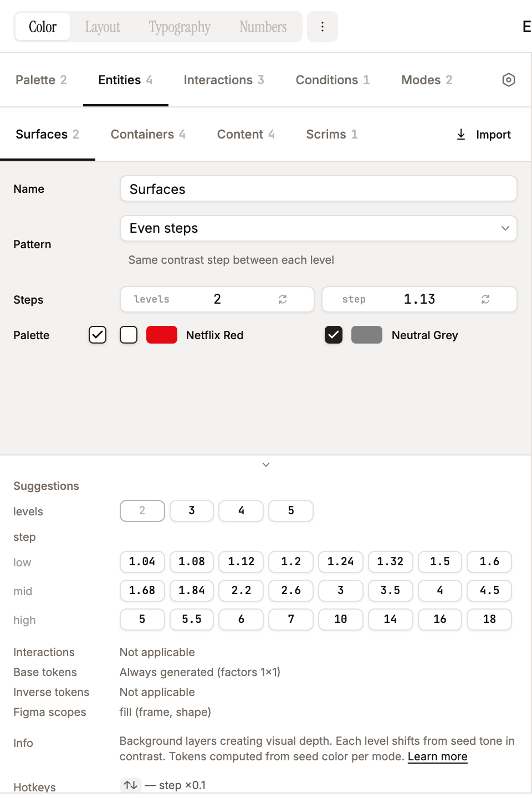Pick high step suggestion 5.5

tap(192, 620)
